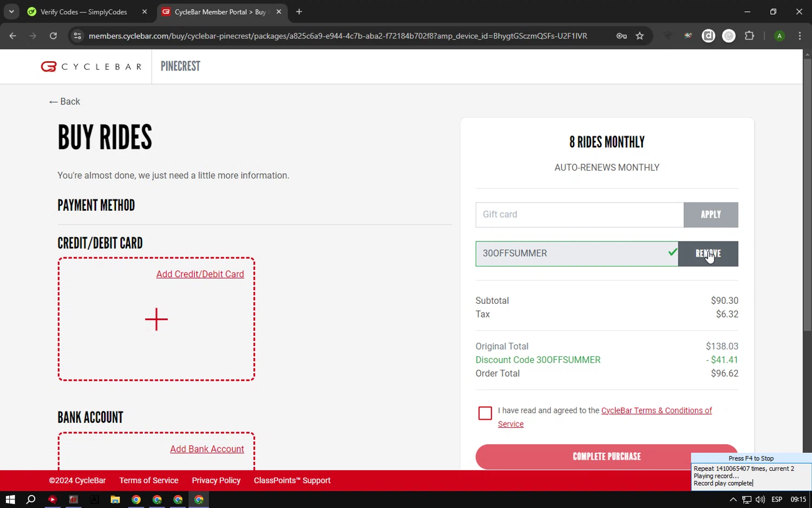Open the network icon in the system tray
812x508 pixels.
click(746, 499)
